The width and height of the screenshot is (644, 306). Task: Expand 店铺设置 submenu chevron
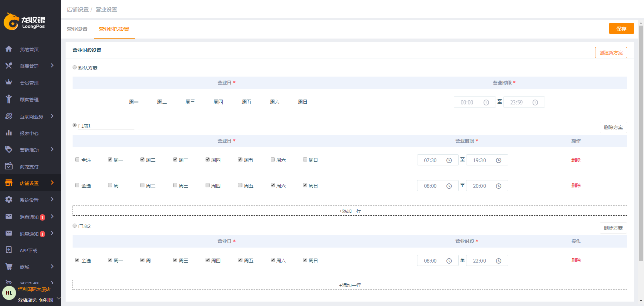coord(52,183)
